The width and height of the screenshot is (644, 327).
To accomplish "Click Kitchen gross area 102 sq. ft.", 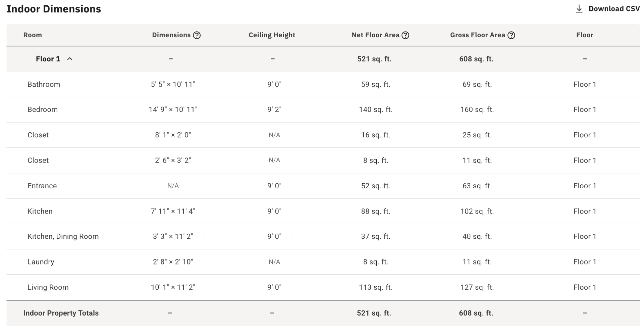I will tap(477, 211).
